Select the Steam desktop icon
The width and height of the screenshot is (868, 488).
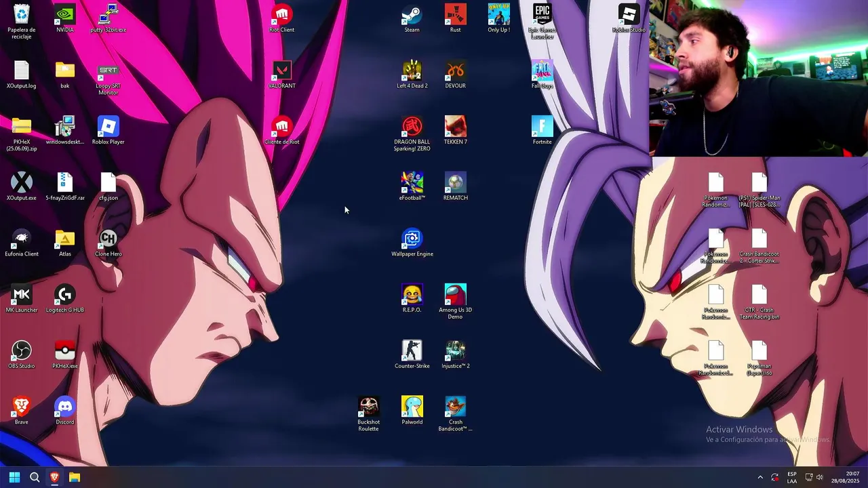click(412, 19)
